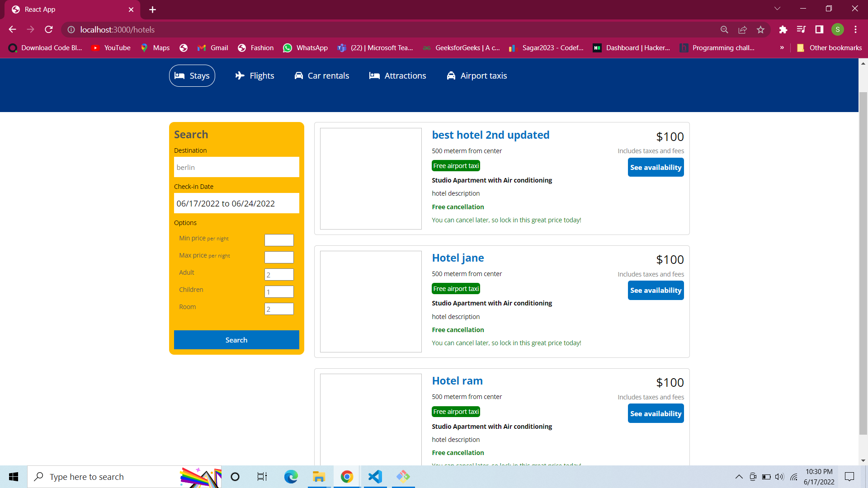
Task: Open the Car rentals section icon
Action: point(299,75)
